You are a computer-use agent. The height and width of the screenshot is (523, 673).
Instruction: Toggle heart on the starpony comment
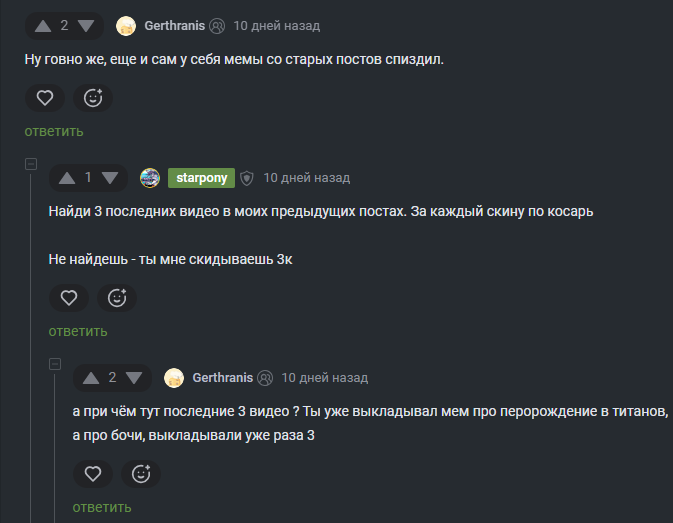pyautogui.click(x=68, y=298)
